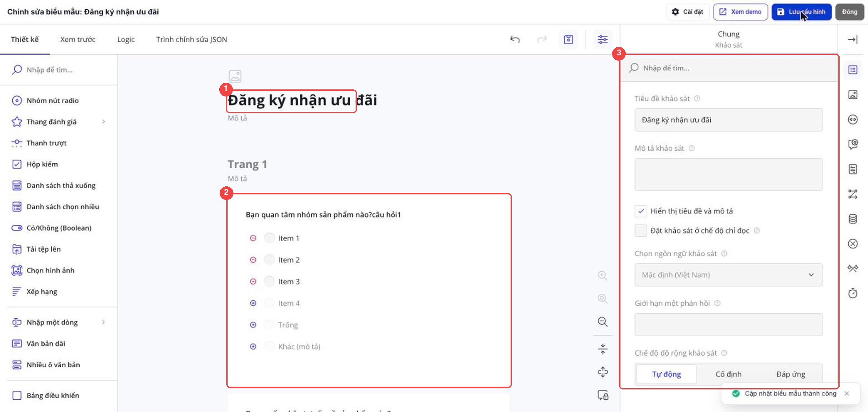Click the survey logo image placeholder
The height and width of the screenshot is (412, 868).
click(x=235, y=76)
